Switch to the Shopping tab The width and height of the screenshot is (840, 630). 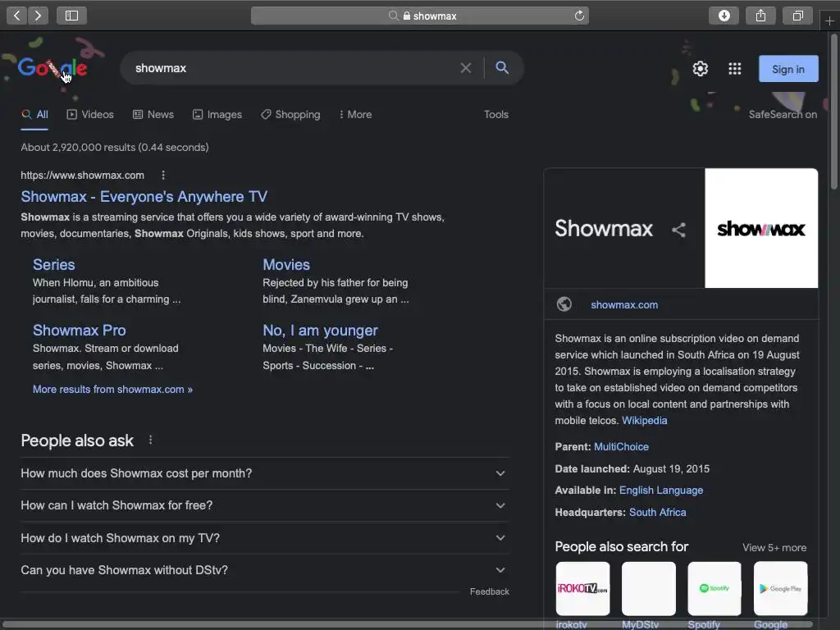pos(290,115)
